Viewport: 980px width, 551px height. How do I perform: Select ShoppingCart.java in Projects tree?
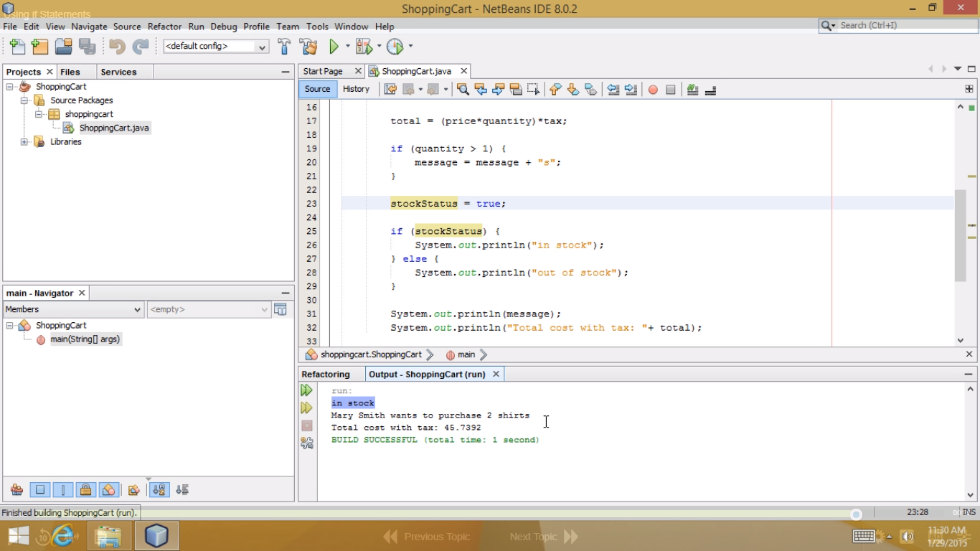pos(114,128)
